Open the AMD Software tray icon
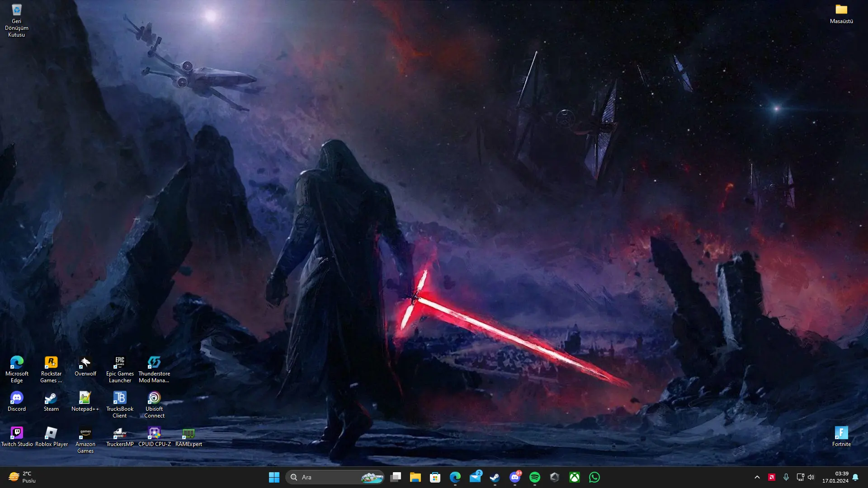Screen dimensions: 868x488 tap(772, 477)
